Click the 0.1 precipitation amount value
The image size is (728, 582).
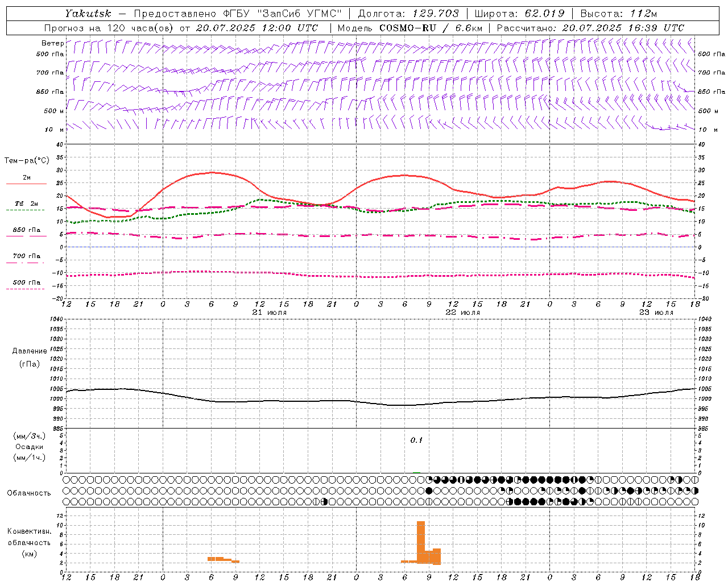[417, 440]
